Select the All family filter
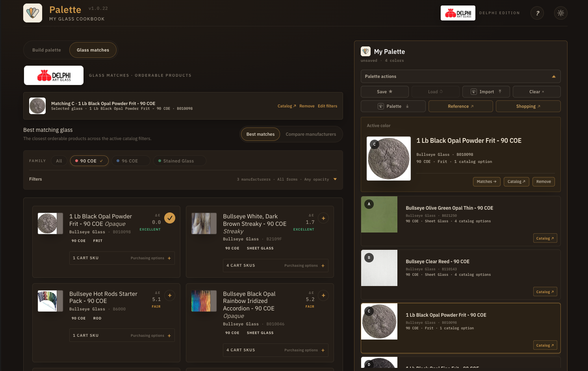The height and width of the screenshot is (371, 588). coord(59,161)
